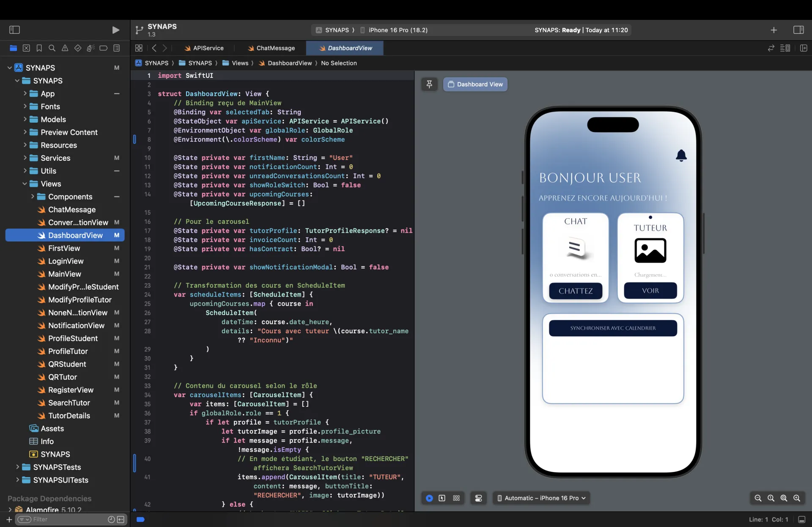
Task: Expand the App folder
Action: coord(25,93)
